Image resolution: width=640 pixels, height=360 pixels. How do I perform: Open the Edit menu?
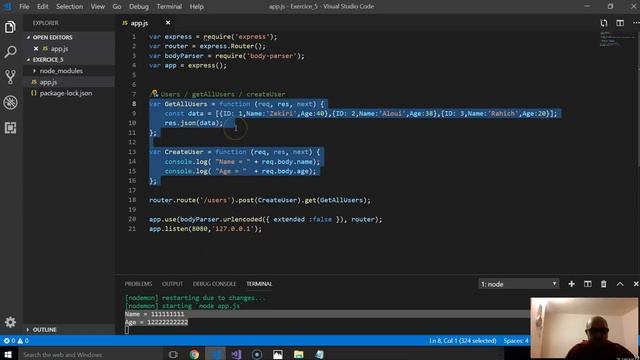point(42,7)
